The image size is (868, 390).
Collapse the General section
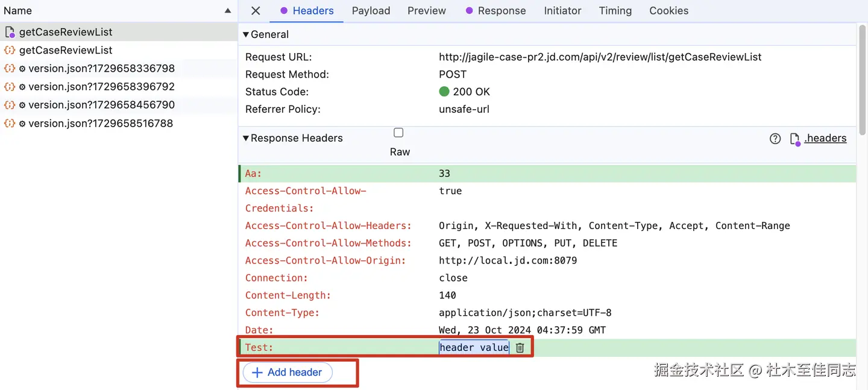click(x=246, y=35)
